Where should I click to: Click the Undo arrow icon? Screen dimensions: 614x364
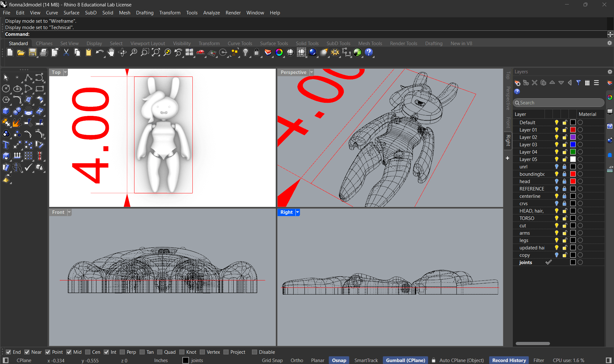[x=100, y=53]
